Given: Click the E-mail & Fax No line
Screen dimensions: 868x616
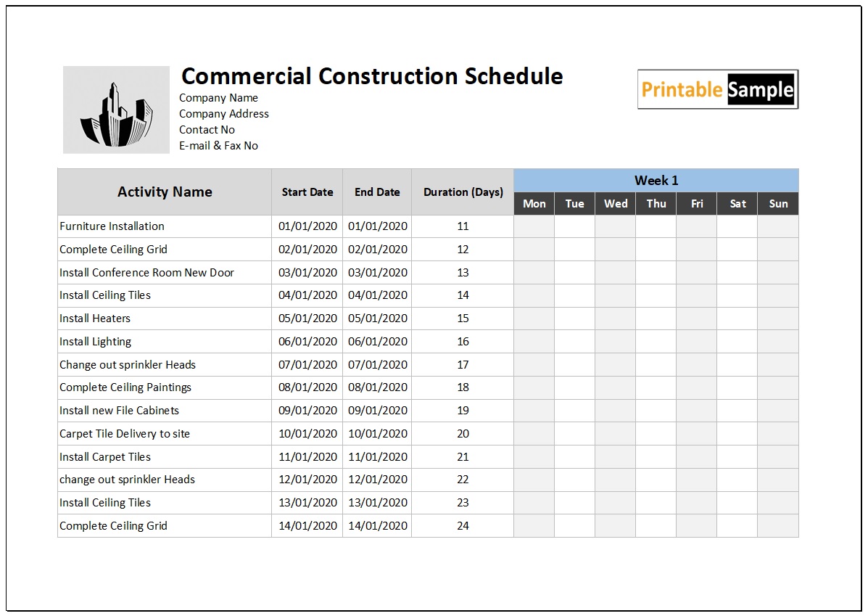Looking at the screenshot, I should (218, 146).
